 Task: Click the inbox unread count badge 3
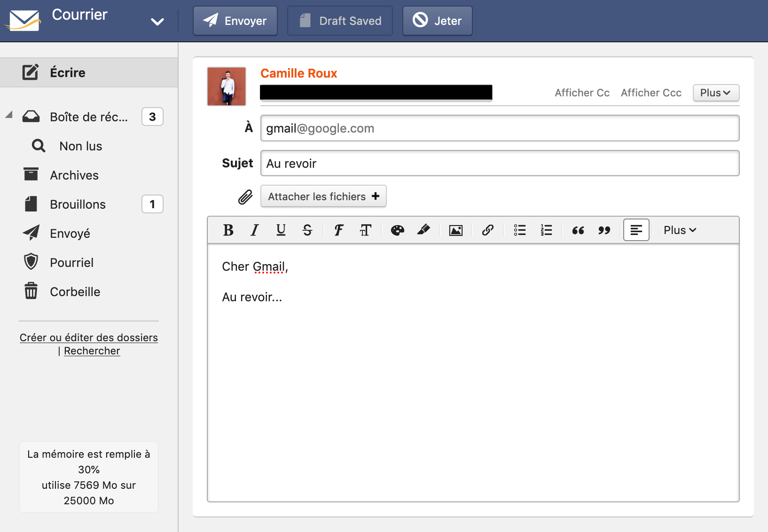(152, 117)
